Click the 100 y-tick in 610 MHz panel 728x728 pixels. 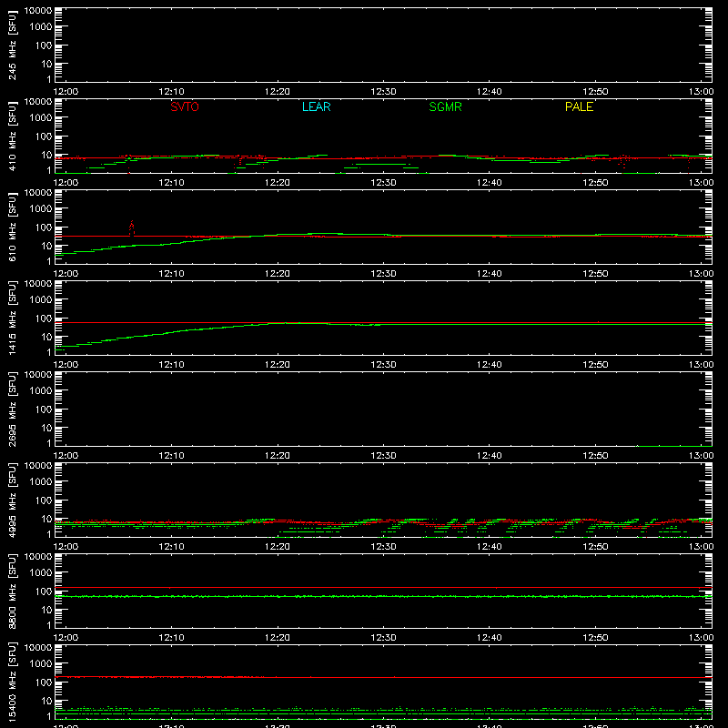(44, 227)
